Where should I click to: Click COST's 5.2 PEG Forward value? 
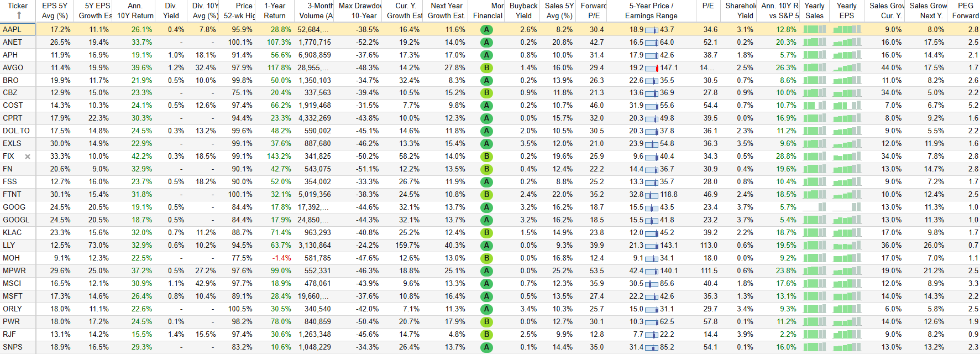pos(973,106)
